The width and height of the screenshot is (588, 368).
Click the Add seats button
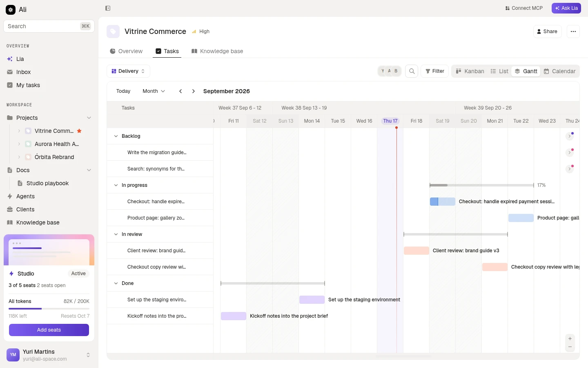[x=49, y=330]
